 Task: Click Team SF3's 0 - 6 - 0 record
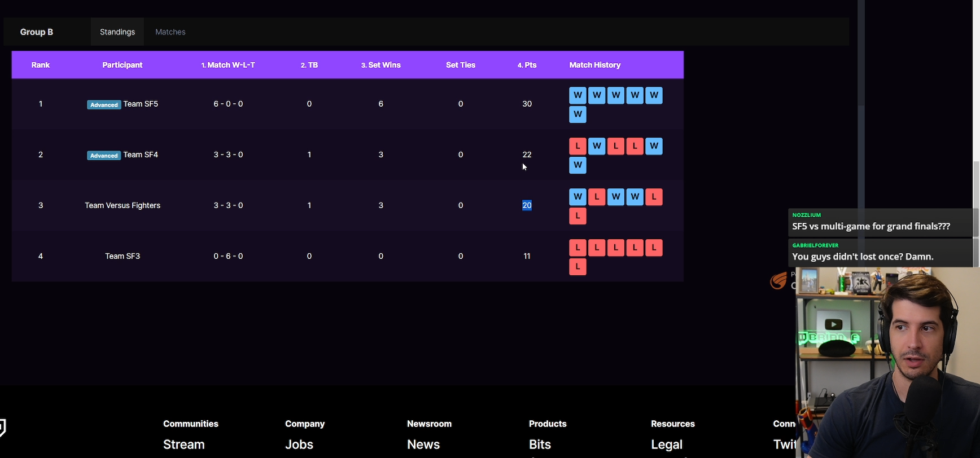[x=228, y=256]
